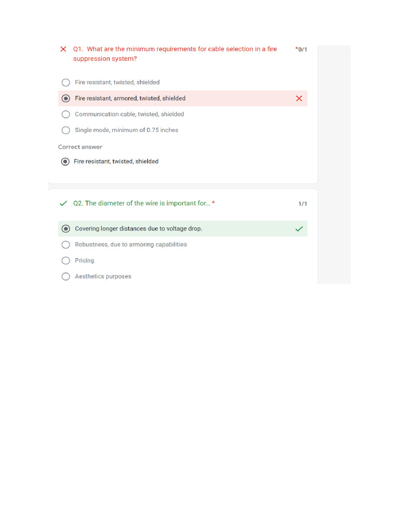Select 'Covering longer distances due to voltage drop' radio
Viewport: 399px width, 532px height.
(66, 229)
